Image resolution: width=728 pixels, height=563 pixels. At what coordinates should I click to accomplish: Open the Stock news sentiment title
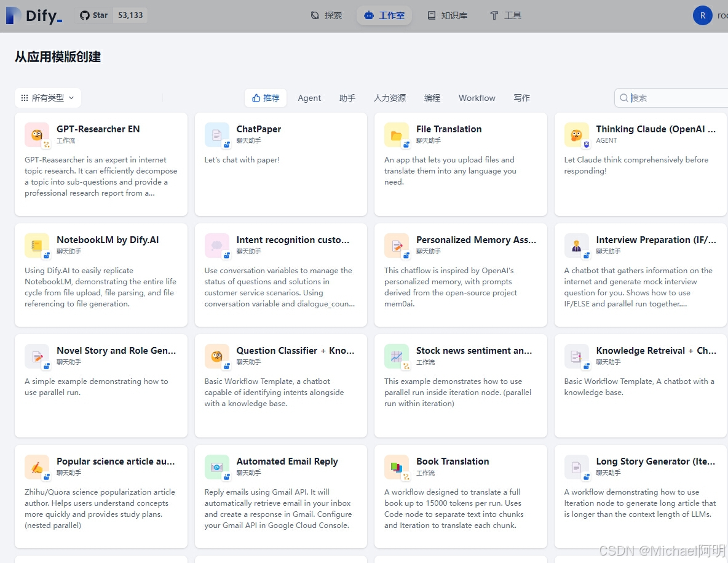coord(474,351)
